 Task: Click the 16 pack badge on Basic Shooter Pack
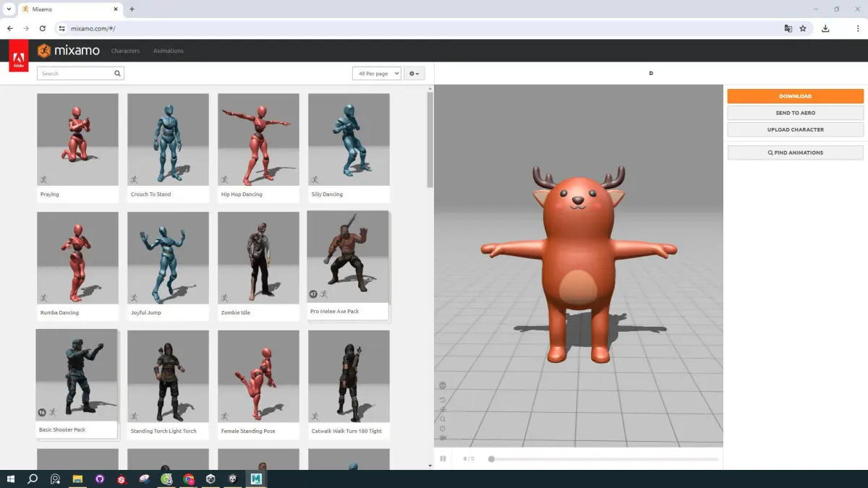(x=42, y=413)
